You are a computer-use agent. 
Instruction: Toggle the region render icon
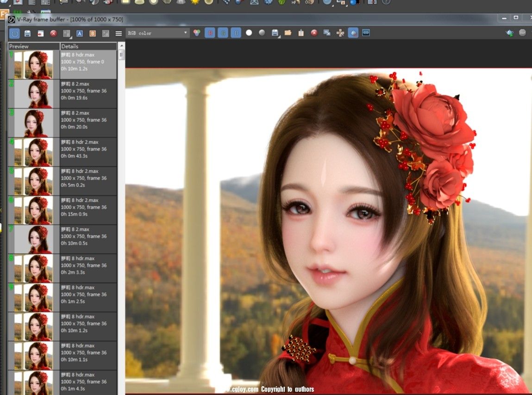coord(353,32)
